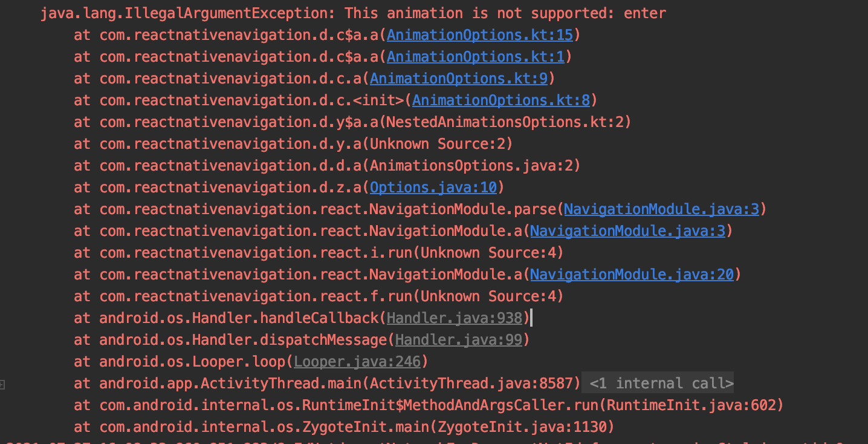Open the Options.java:10 link
868x444 pixels.
433,188
